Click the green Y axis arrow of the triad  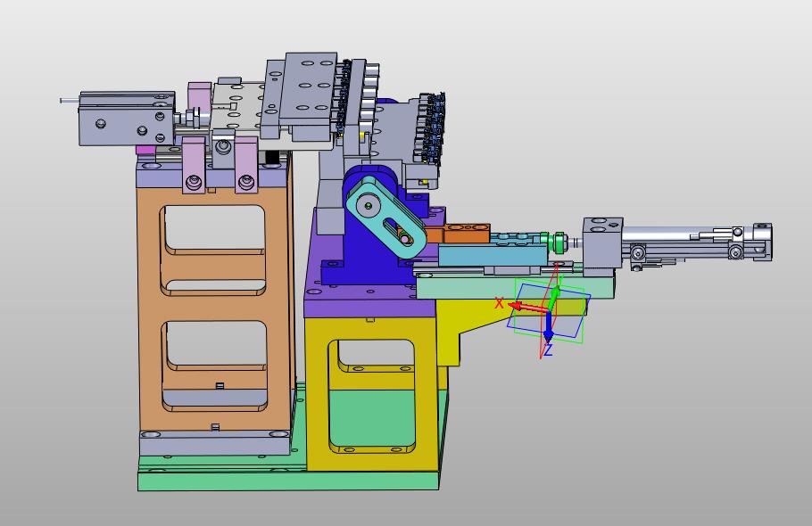point(555,299)
